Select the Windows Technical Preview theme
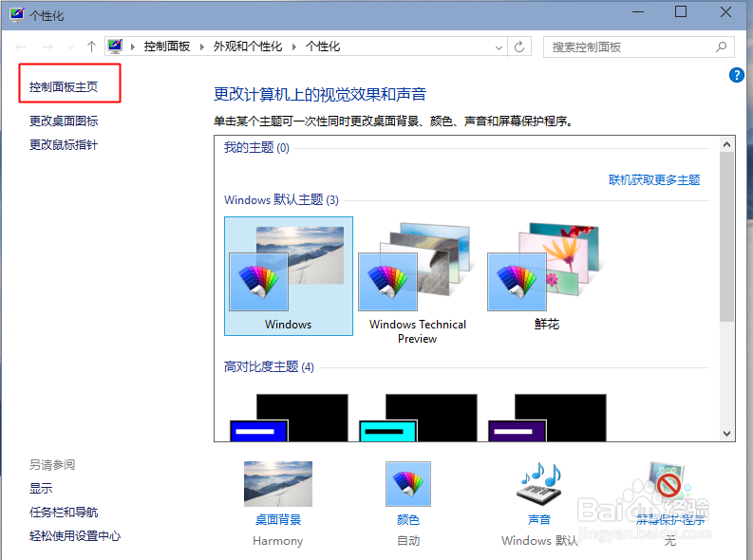This screenshot has width=753, height=560. 417,283
